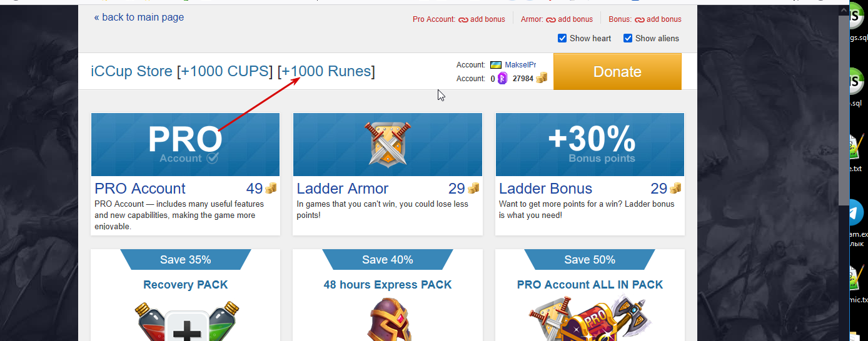
Task: Click the purple rune icon in account info
Action: point(502,79)
